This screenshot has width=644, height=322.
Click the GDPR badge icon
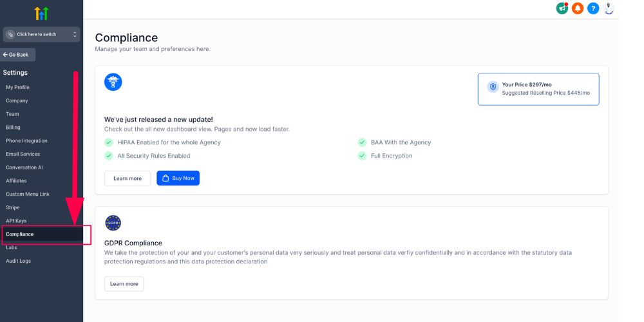[113, 223]
